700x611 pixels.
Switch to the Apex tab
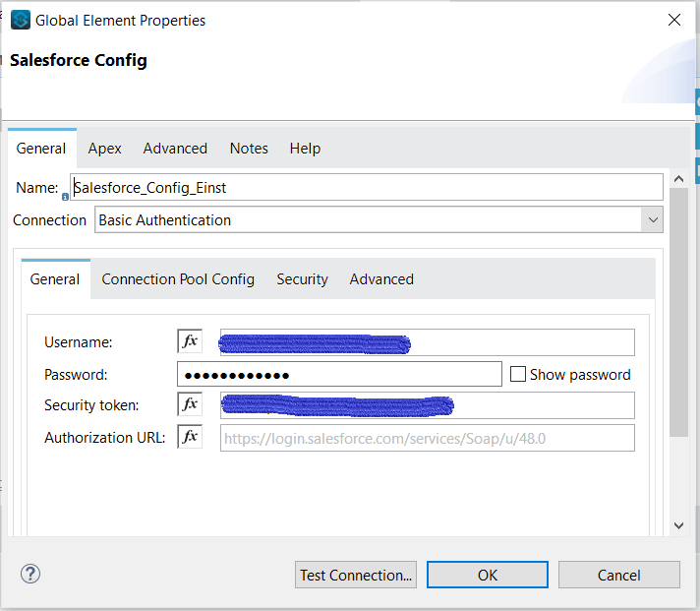(104, 149)
